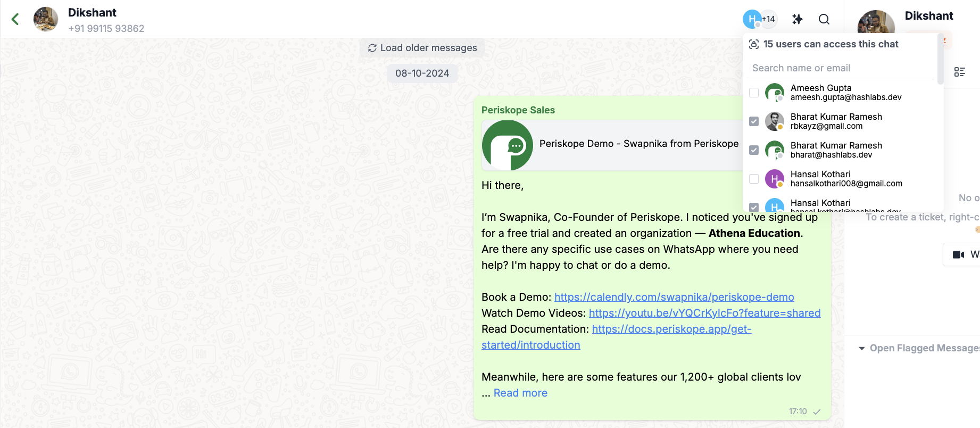Click refresh icon beside Load older messages
The image size is (980, 428).
coord(372,48)
